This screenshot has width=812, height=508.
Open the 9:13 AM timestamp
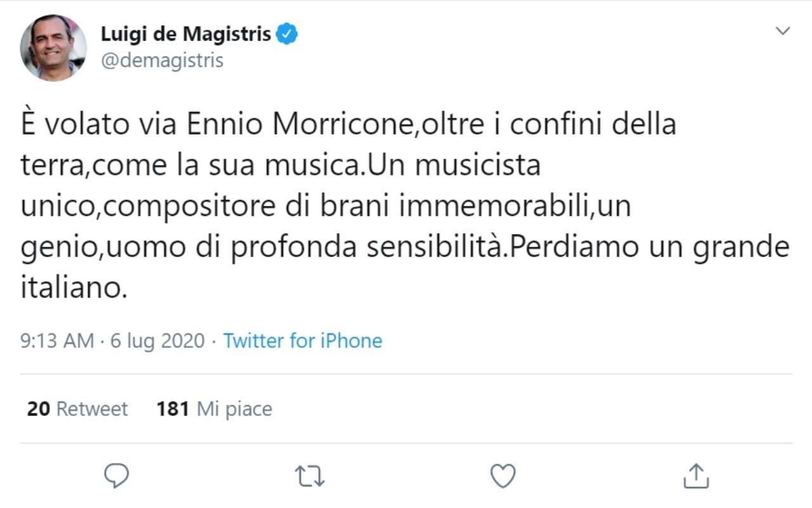[58, 341]
